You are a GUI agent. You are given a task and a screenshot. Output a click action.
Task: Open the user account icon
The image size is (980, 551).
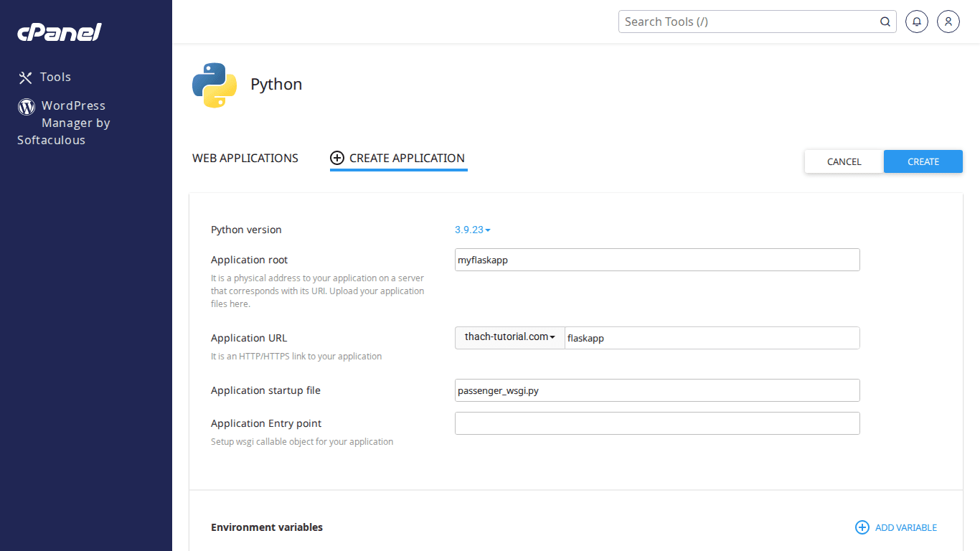[x=948, y=22]
